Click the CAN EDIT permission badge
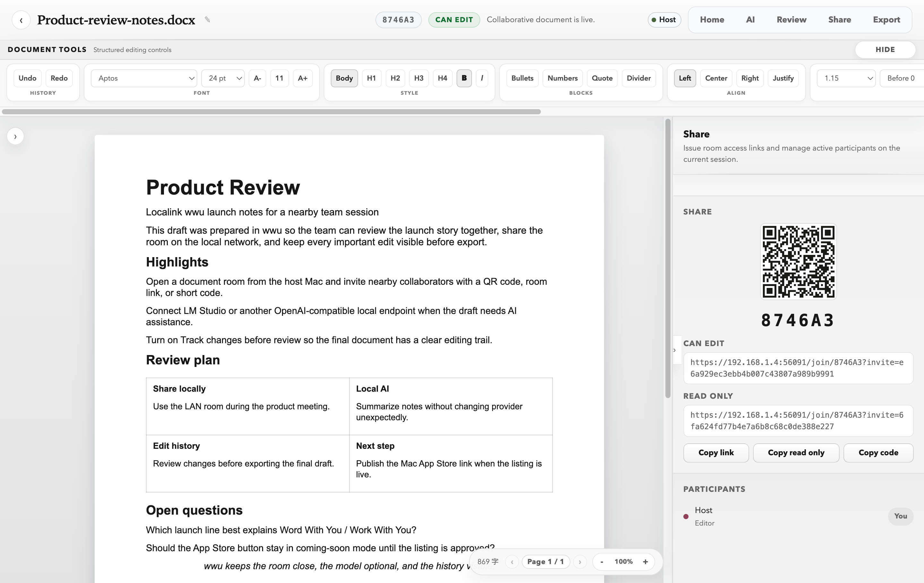924x583 pixels. point(454,20)
